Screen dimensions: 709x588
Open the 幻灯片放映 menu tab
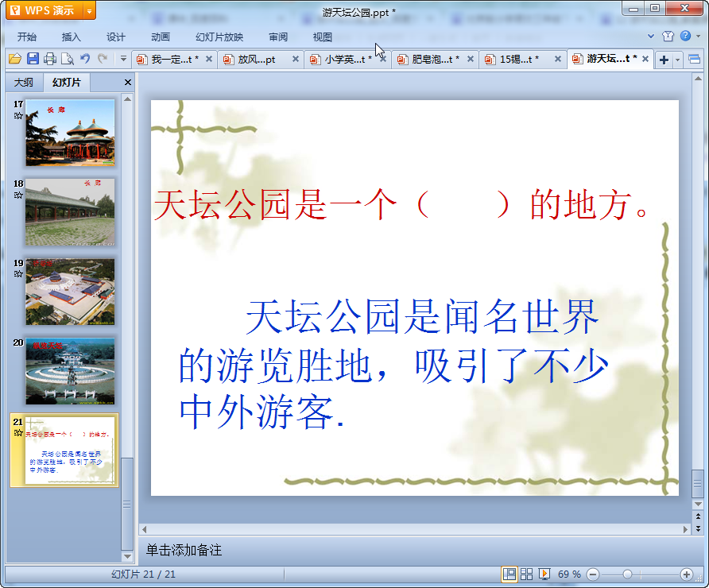(x=219, y=37)
